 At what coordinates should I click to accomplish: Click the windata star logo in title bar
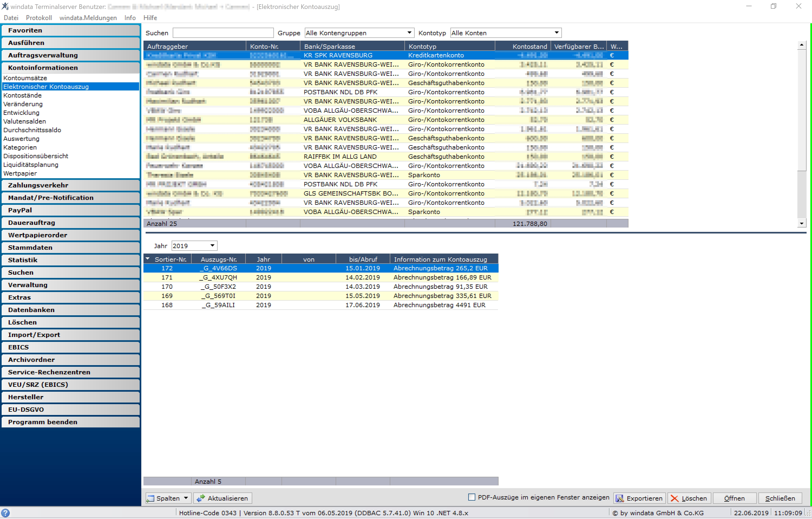click(x=5, y=6)
